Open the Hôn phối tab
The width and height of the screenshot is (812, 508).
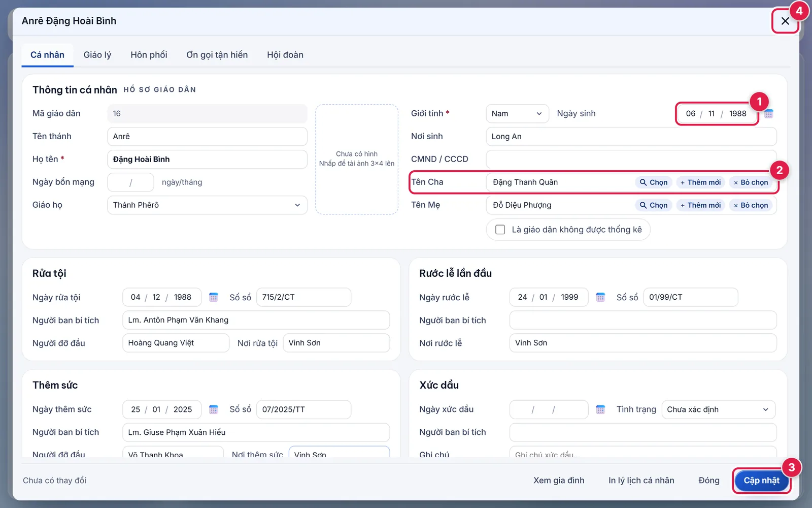tap(149, 55)
